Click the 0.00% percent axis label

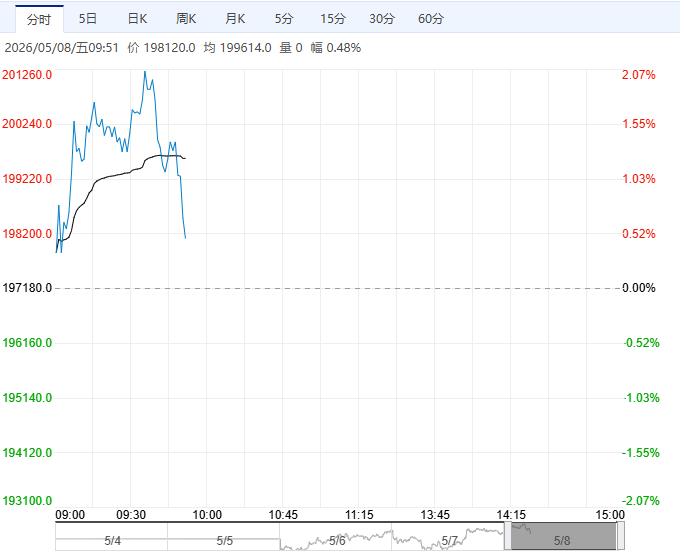click(x=639, y=288)
